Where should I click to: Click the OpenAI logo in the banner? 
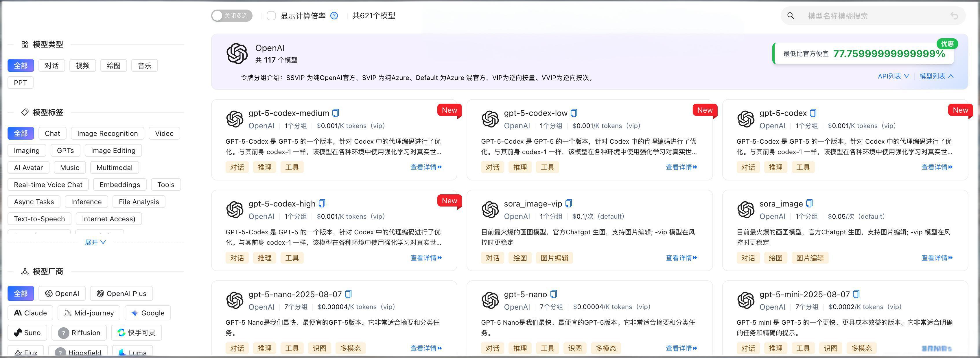237,53
